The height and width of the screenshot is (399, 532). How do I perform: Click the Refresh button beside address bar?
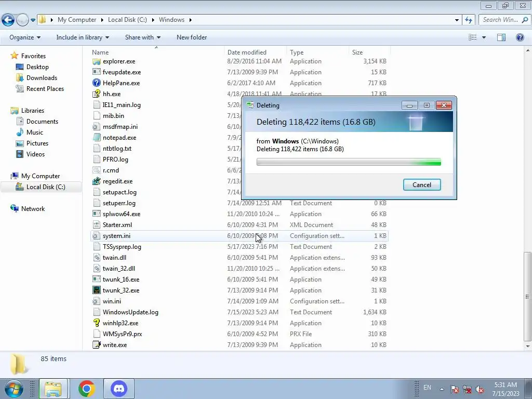[x=469, y=20]
